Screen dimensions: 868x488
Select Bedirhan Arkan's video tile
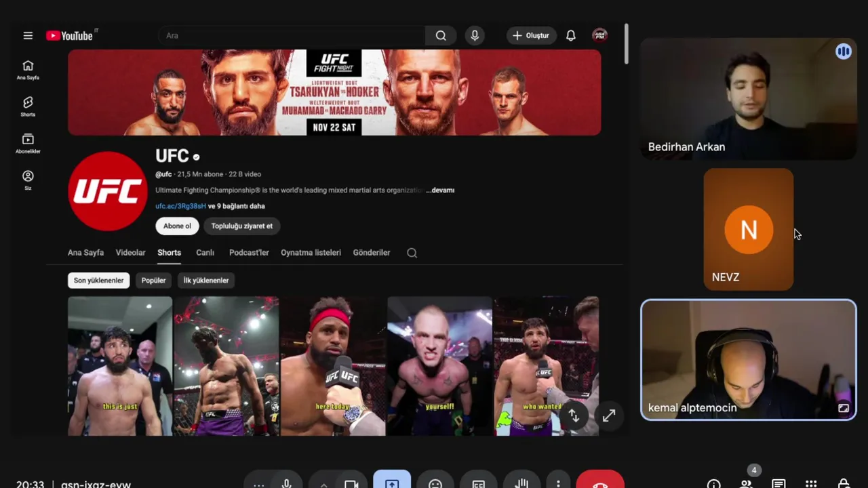click(749, 99)
